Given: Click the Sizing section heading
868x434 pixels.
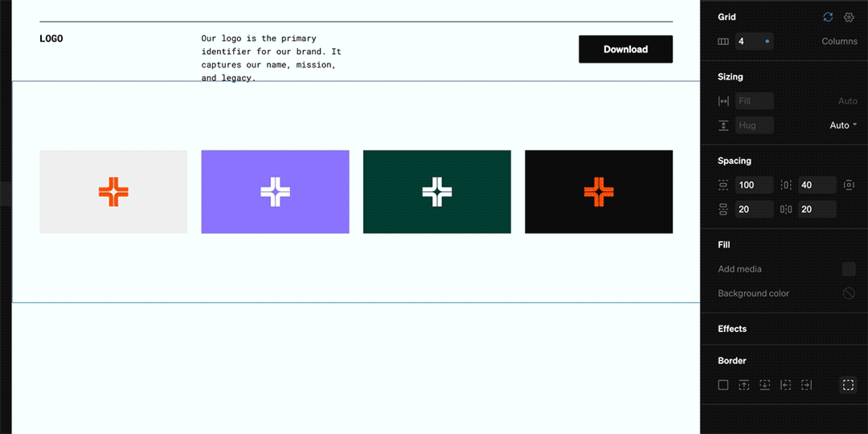Looking at the screenshot, I should coord(730,77).
